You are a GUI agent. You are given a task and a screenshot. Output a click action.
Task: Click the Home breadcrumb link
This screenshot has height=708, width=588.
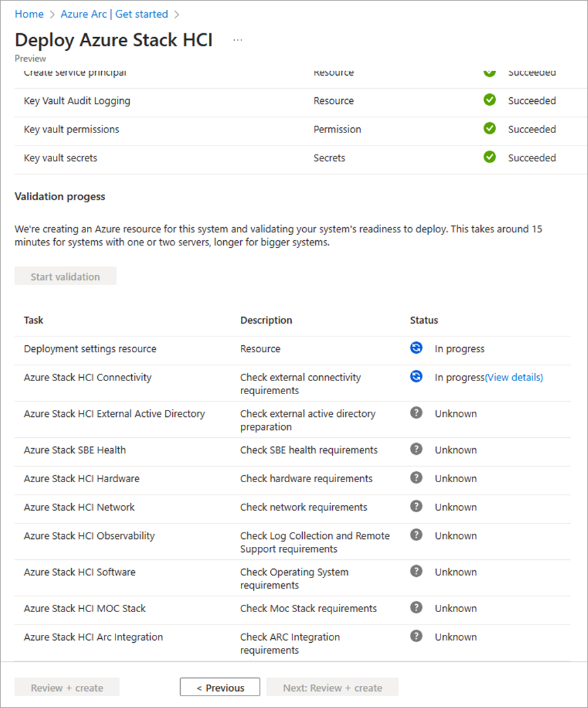coord(29,14)
